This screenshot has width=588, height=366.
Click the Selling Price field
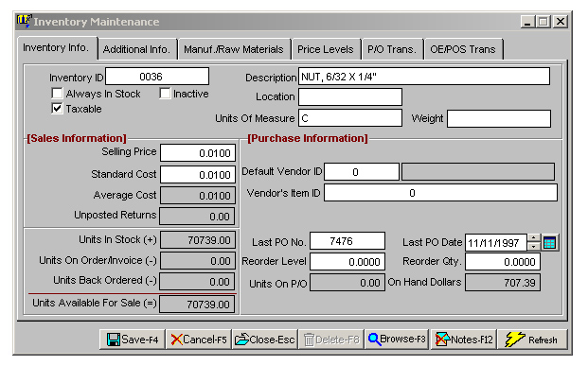pyautogui.click(x=198, y=153)
